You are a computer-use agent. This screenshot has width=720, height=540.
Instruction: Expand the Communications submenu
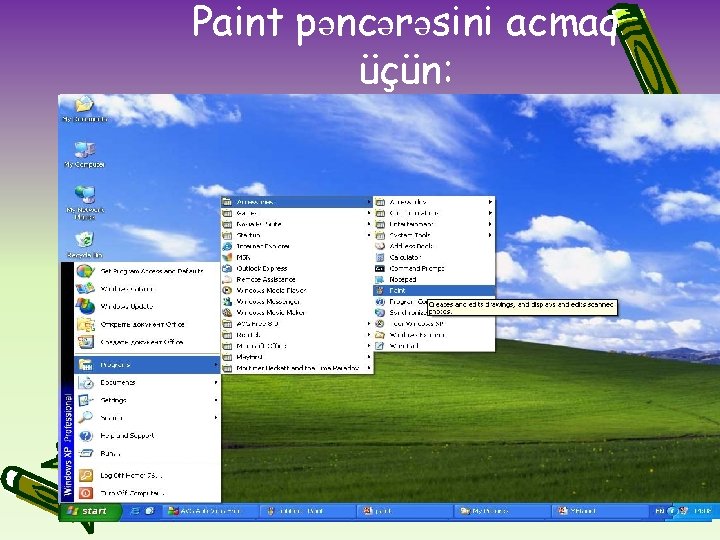click(434, 213)
